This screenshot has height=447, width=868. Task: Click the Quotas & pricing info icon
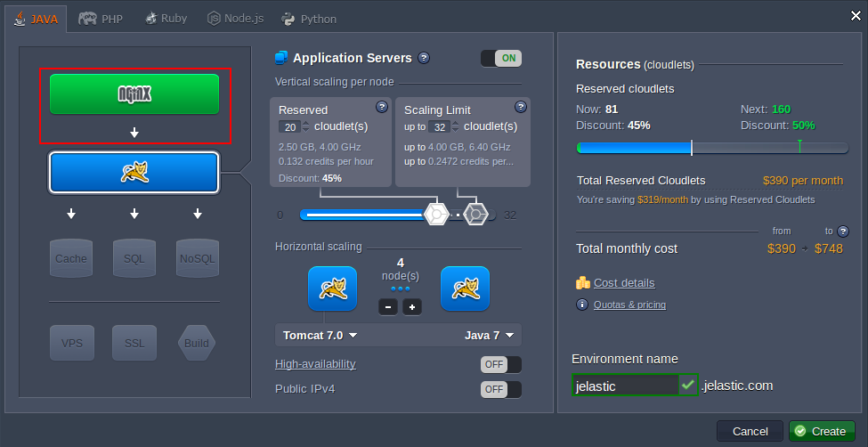(x=582, y=305)
